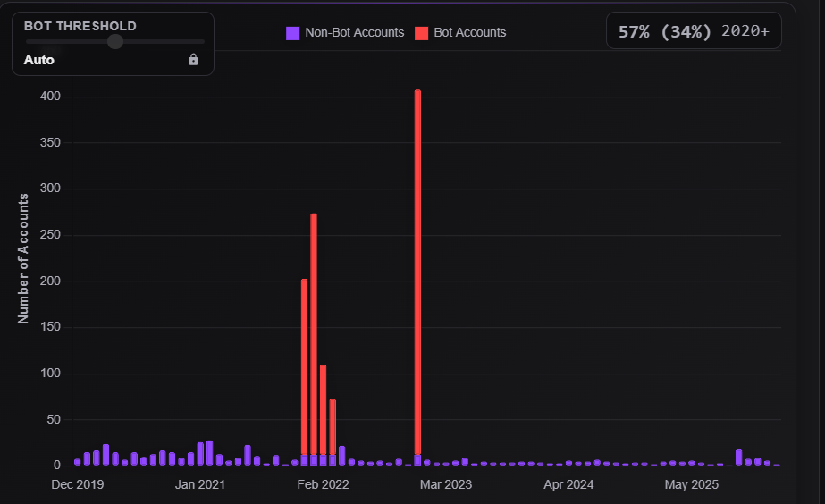This screenshot has width=825, height=504.
Task: Toggle Non-Bot Accounts legend purple swatch
Action: tap(292, 33)
